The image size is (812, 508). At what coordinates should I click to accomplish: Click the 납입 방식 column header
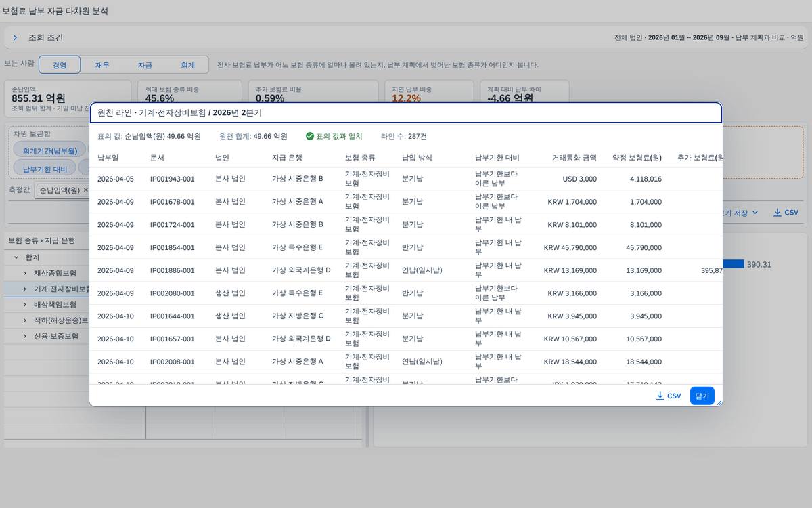coord(417,158)
